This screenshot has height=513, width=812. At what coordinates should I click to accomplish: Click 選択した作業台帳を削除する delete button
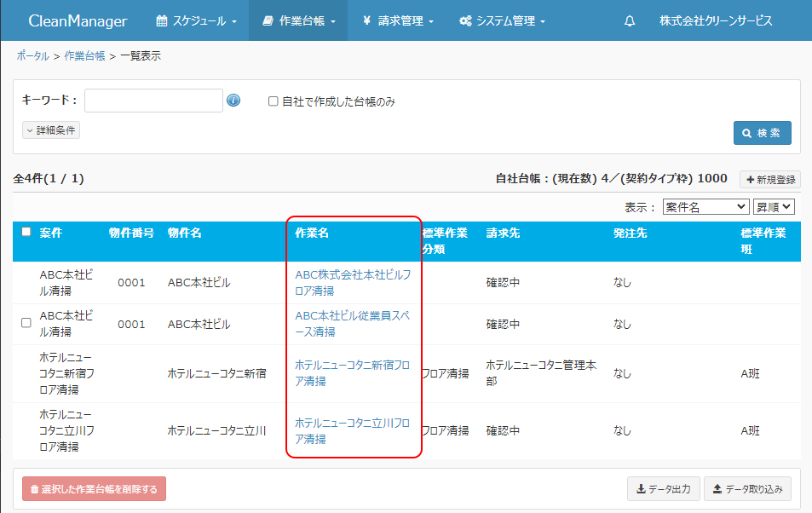[x=94, y=488]
